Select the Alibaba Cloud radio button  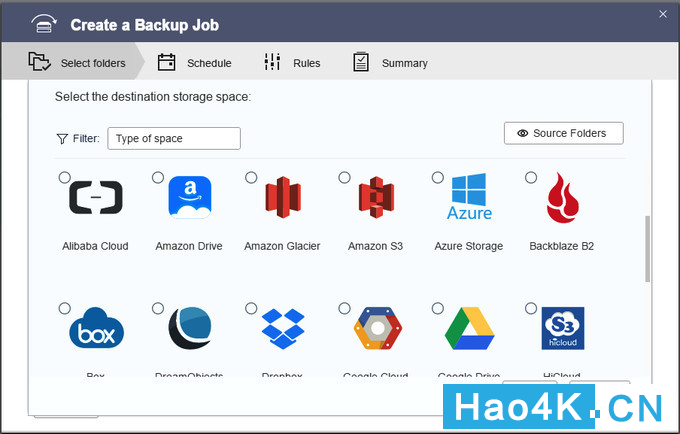pos(65,177)
